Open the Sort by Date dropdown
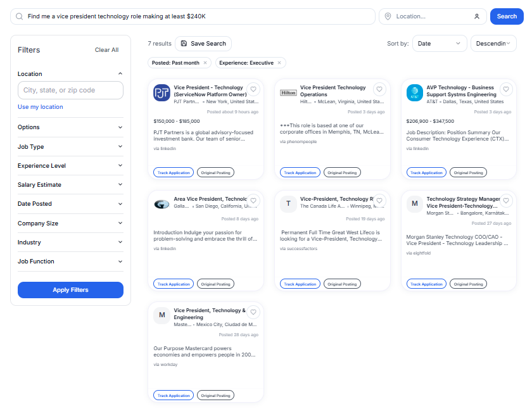The width and height of the screenshot is (532, 416). (x=440, y=43)
